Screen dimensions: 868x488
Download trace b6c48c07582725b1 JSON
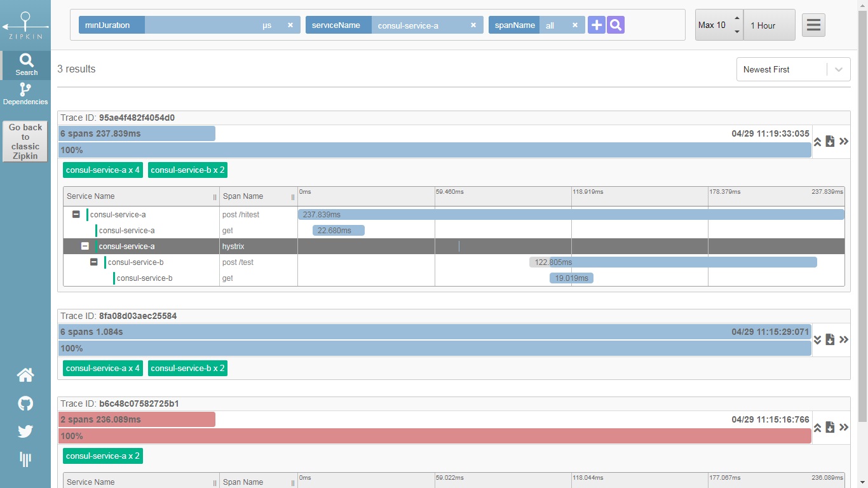pyautogui.click(x=830, y=428)
